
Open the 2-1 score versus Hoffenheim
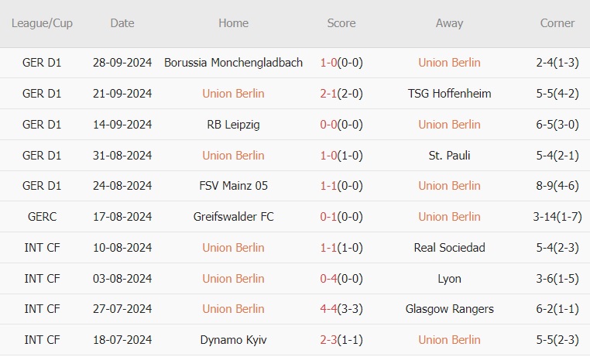click(x=328, y=94)
